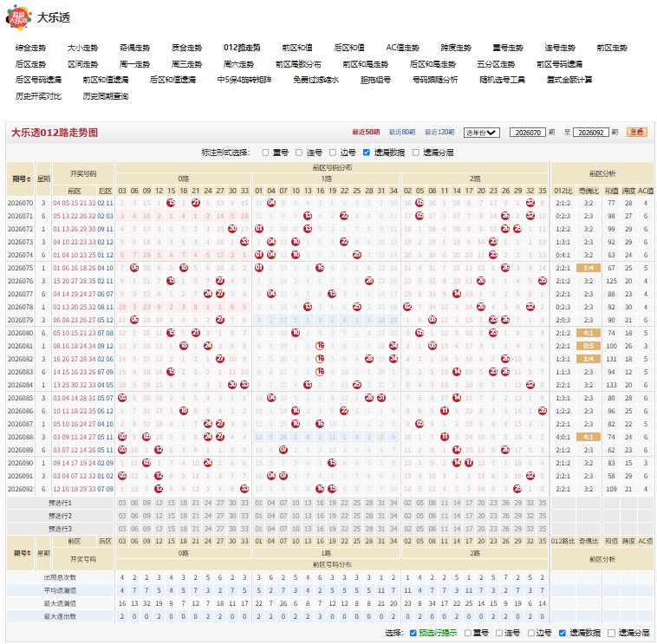The width and height of the screenshot is (657, 644).
Task: View the 跨度走势 page
Action: (x=456, y=48)
